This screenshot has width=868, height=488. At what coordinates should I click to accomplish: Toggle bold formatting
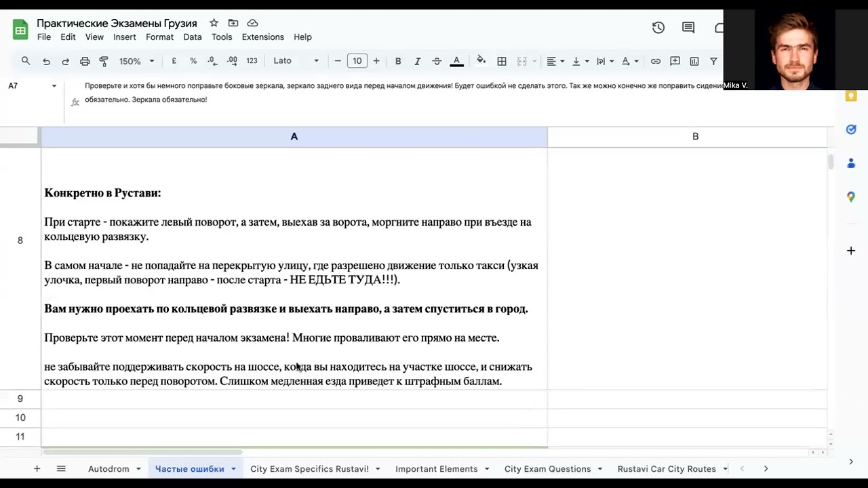click(398, 61)
